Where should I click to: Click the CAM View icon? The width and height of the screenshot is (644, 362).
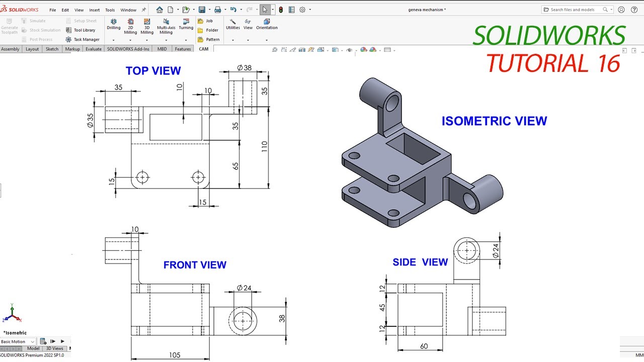(248, 22)
